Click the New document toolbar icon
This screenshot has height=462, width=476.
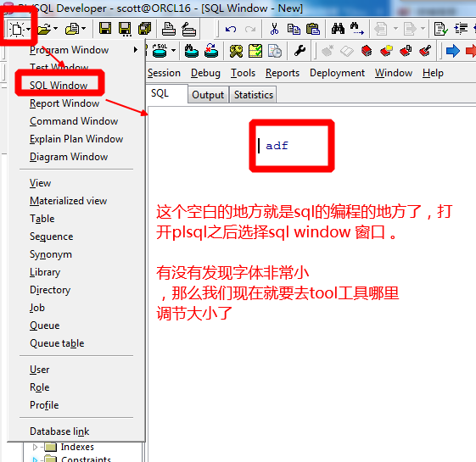point(17,30)
